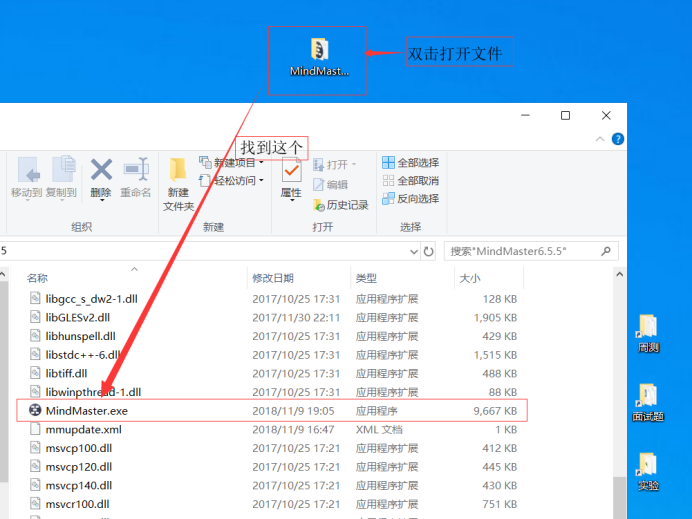Screen dimensions: 692x519
Task: Open the help question mark icon
Action: (618, 139)
